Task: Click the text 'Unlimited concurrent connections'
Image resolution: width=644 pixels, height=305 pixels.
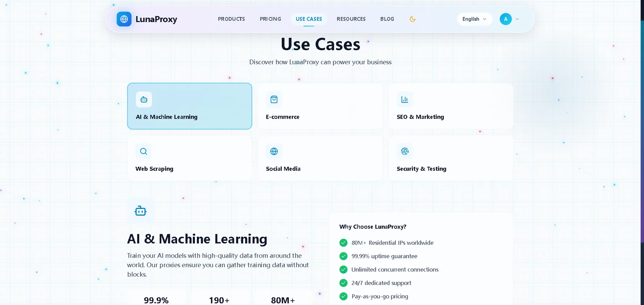Action: click(395, 270)
